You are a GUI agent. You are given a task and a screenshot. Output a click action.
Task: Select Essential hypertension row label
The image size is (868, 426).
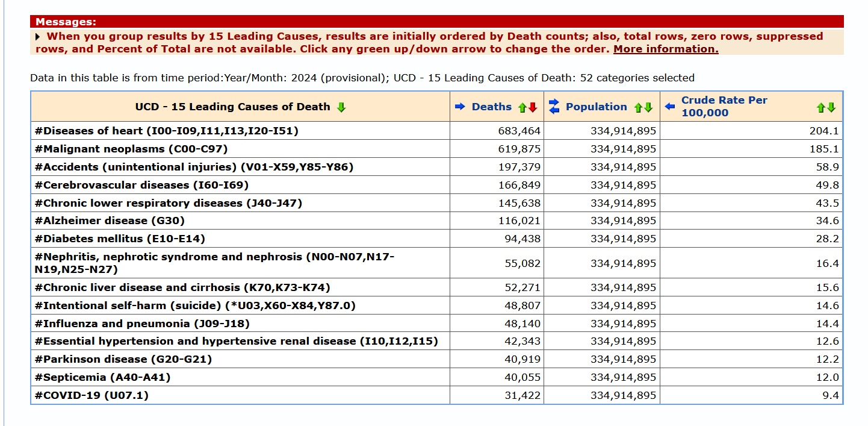click(x=236, y=341)
